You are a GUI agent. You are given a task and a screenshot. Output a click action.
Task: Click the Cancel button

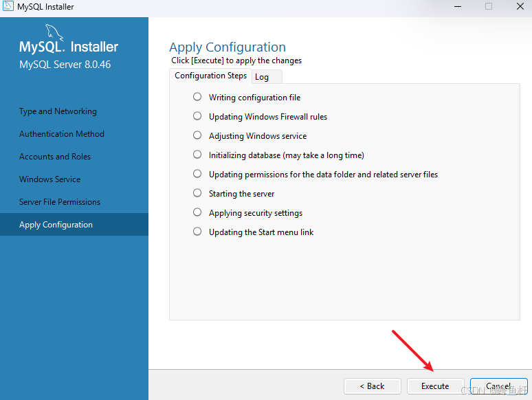click(x=498, y=386)
